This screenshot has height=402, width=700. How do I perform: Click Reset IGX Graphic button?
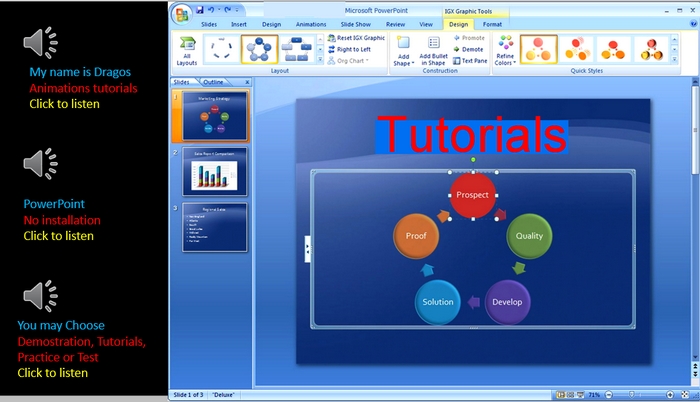pos(356,38)
